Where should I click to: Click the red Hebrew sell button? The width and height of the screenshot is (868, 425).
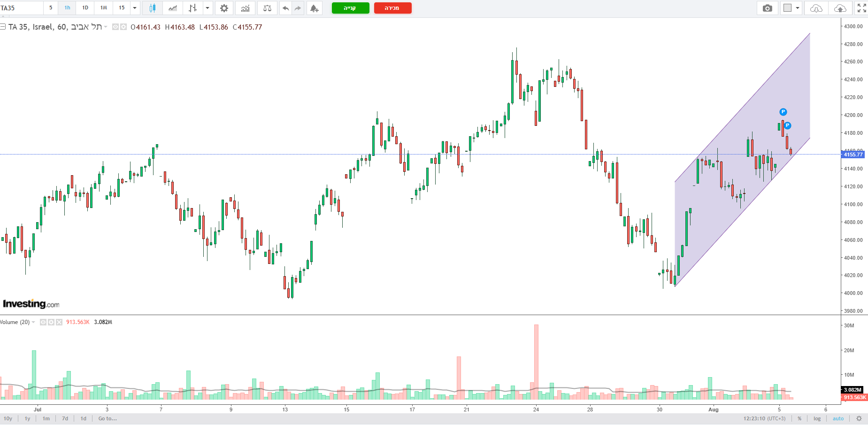392,8
